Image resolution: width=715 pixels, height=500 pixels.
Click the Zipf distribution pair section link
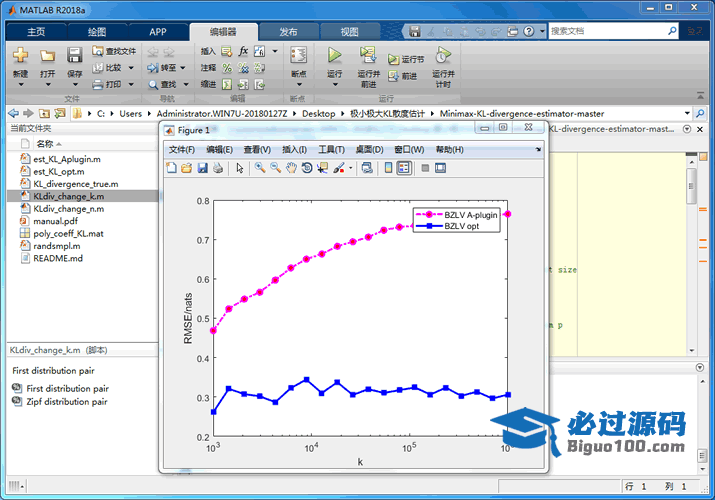[67, 402]
